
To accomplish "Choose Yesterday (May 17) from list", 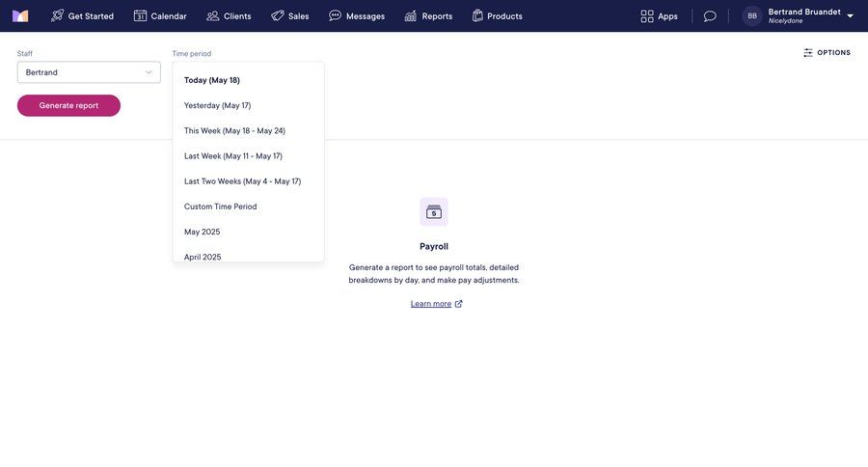I will pyautogui.click(x=217, y=105).
